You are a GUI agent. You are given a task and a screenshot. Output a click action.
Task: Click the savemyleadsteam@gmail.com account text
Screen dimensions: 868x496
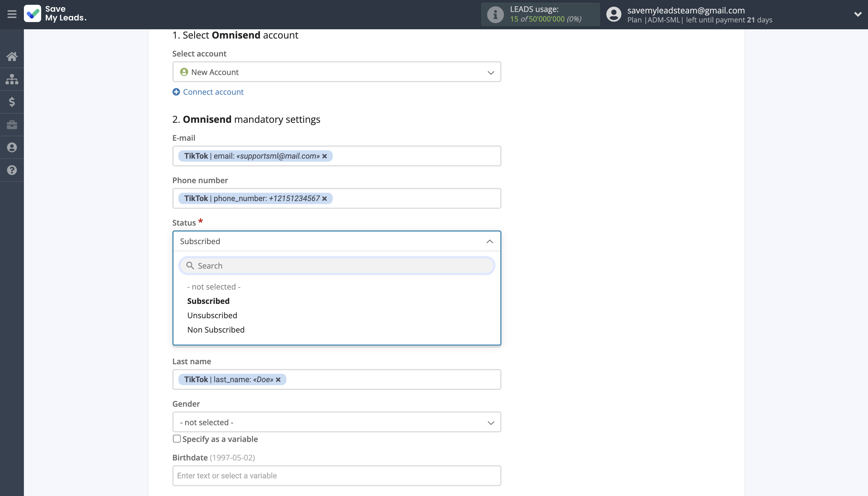(686, 10)
